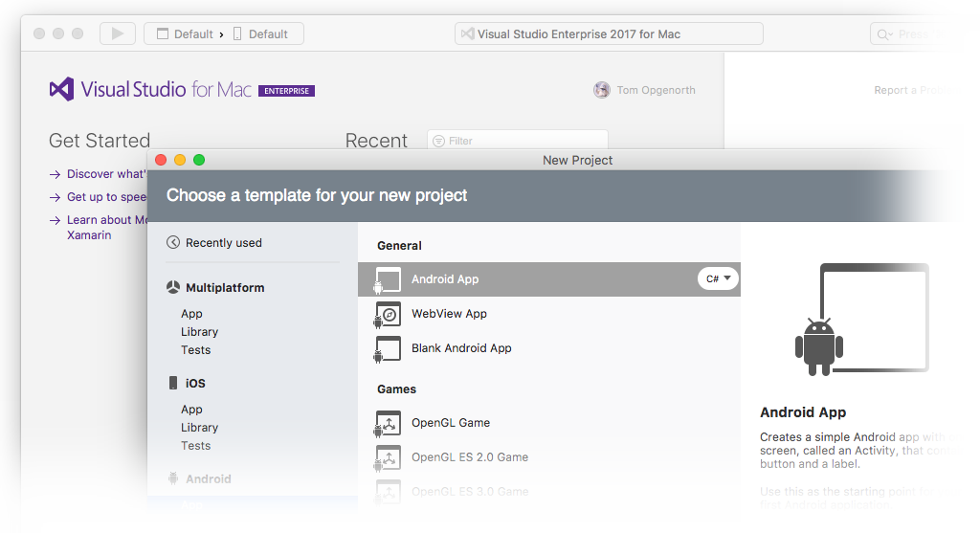Click the Run play button in toolbar
The image size is (980, 533).
pyautogui.click(x=118, y=33)
